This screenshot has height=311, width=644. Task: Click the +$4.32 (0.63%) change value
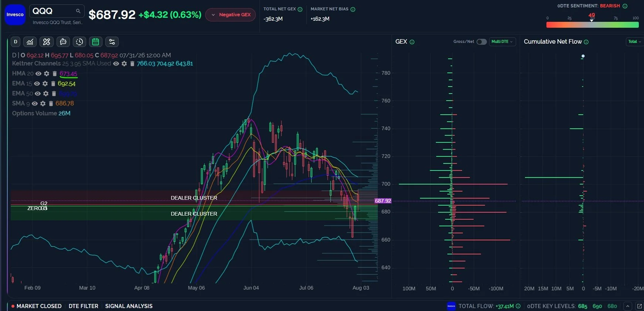(170, 15)
